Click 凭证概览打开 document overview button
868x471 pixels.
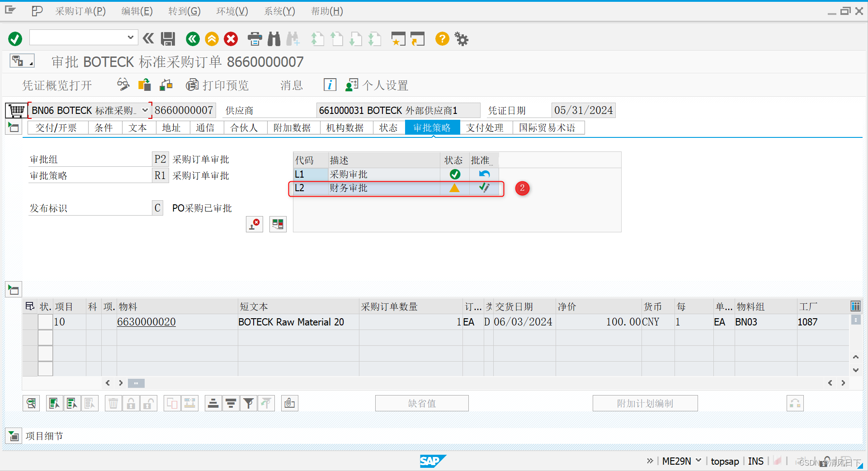pos(57,85)
